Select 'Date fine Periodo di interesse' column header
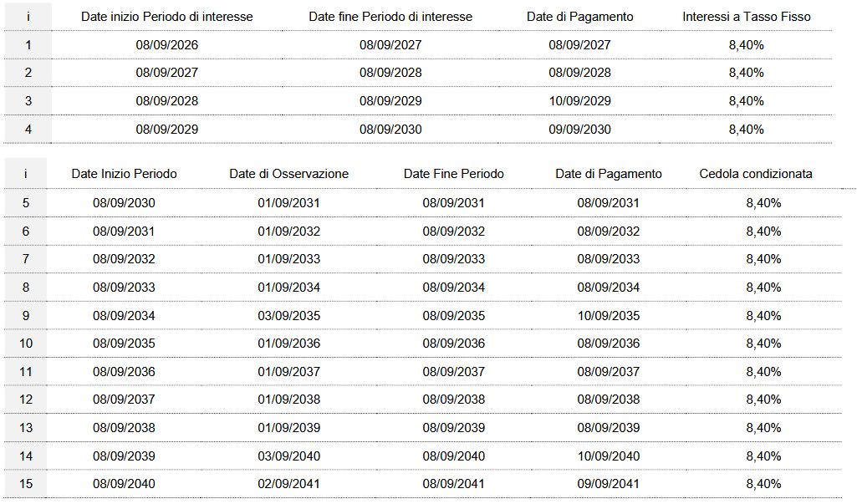The height and width of the screenshot is (504, 857). pyautogui.click(x=390, y=17)
